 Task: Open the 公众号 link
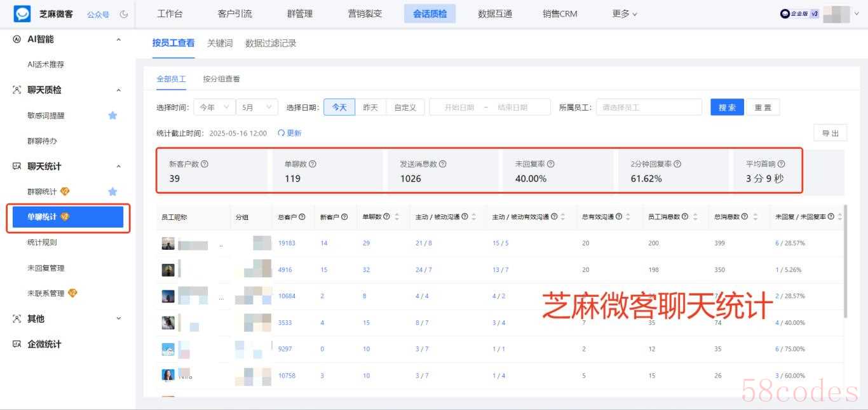coord(98,14)
